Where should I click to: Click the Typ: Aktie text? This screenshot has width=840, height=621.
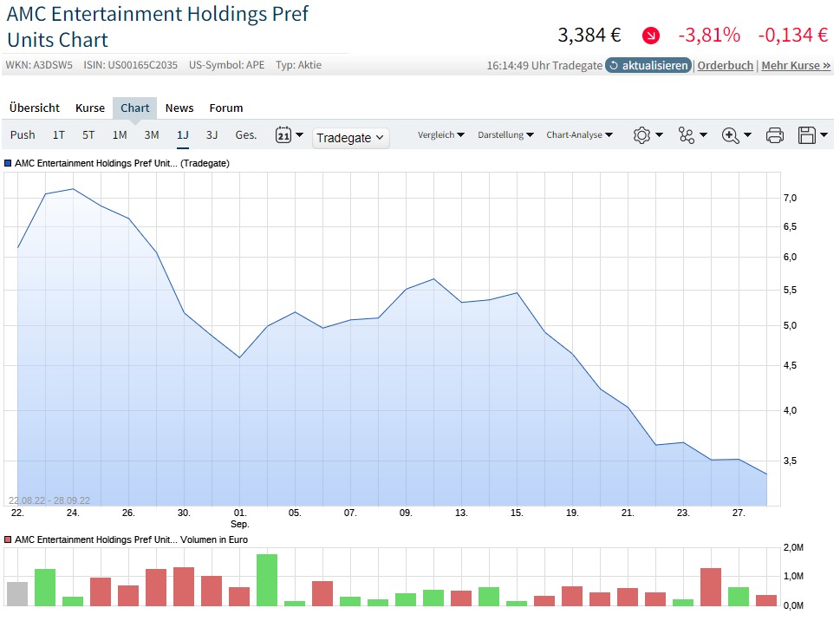(x=298, y=65)
